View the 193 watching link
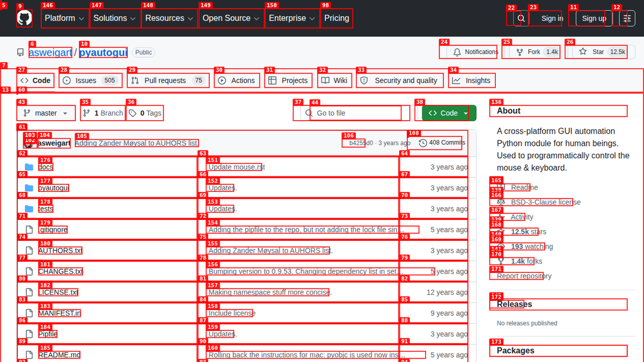 coord(525,247)
